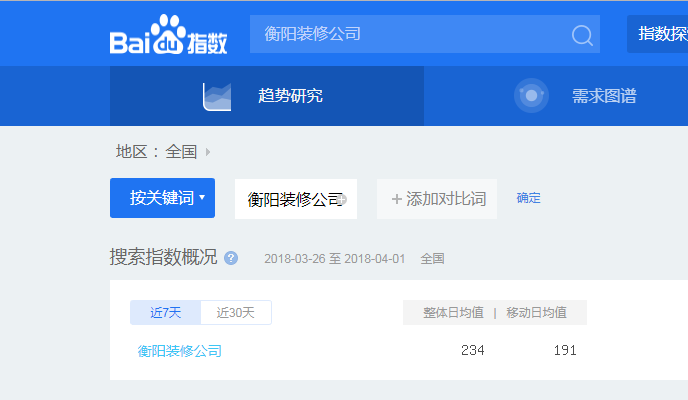This screenshot has width=688, height=400.
Task: Focus the top search box
Action: click(x=410, y=34)
